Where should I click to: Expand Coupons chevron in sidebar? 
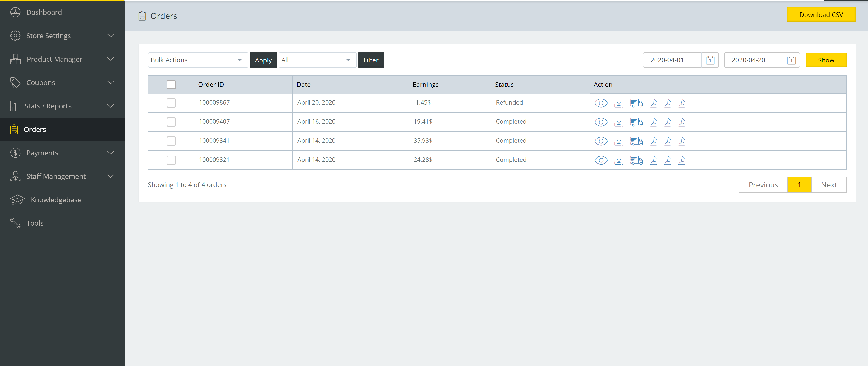(110, 83)
